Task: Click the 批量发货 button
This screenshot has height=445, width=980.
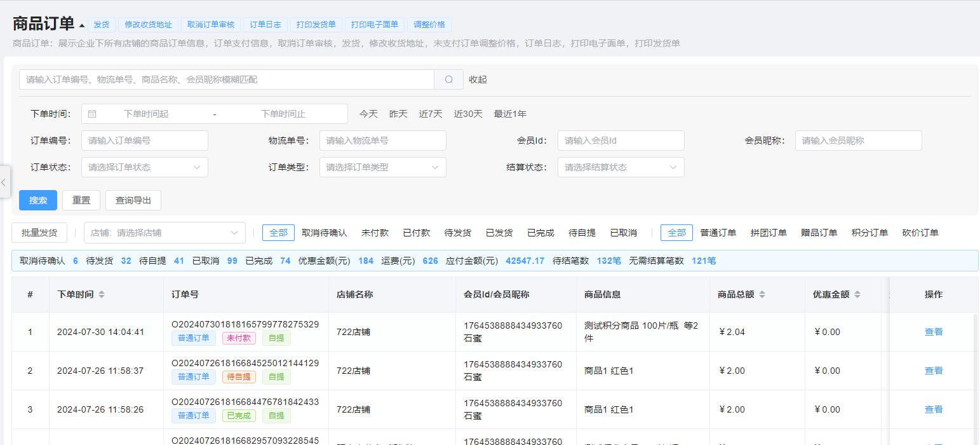Action: tap(39, 233)
